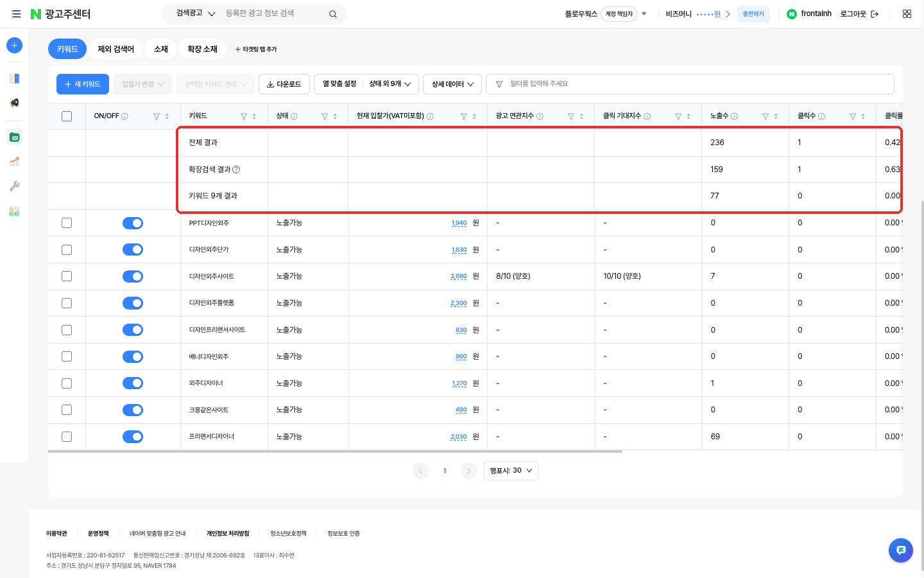Click filter icon in 현재 입찰가 column
This screenshot has height=578, width=924.
click(464, 116)
